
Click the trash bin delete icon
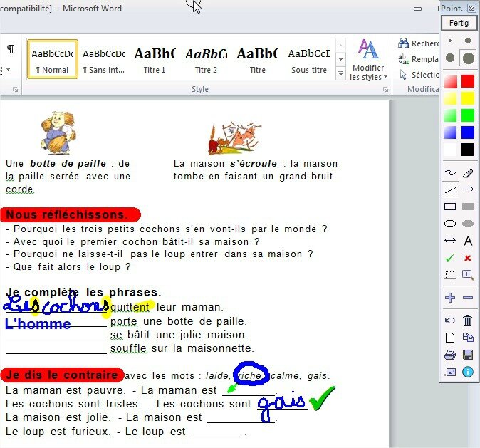468,321
